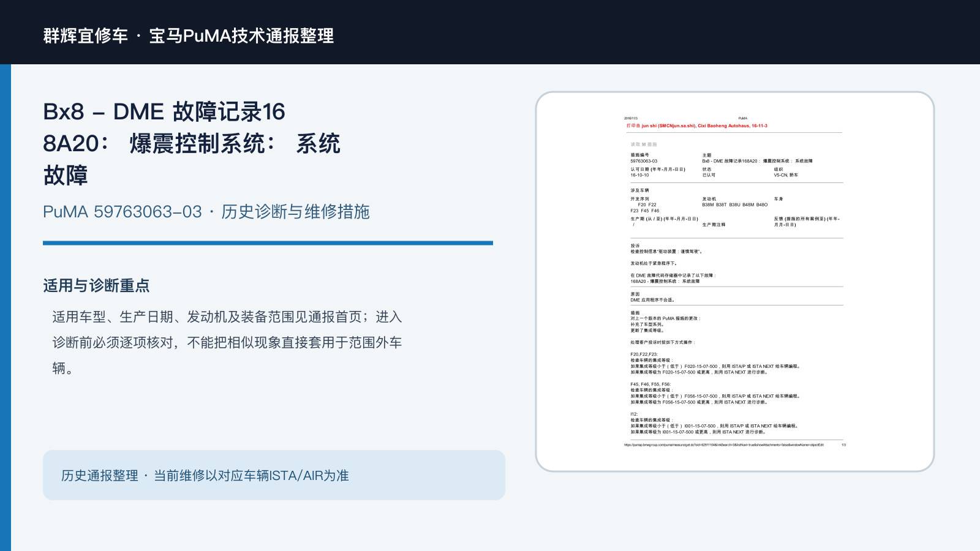
Task: Click the subtitle PuMA 59763063-03 历史诊断与维修措施
Action: click(x=206, y=212)
